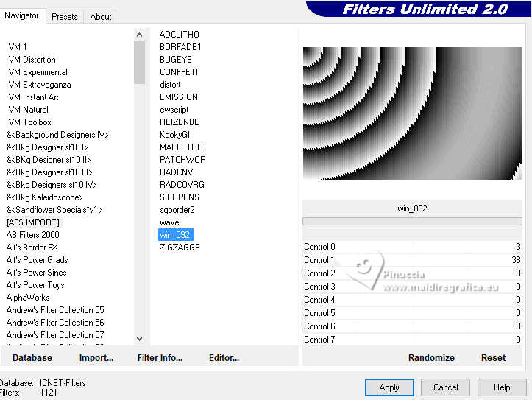Choose the KookyGI filter
Viewport: 532px width, 400px height.
174,135
